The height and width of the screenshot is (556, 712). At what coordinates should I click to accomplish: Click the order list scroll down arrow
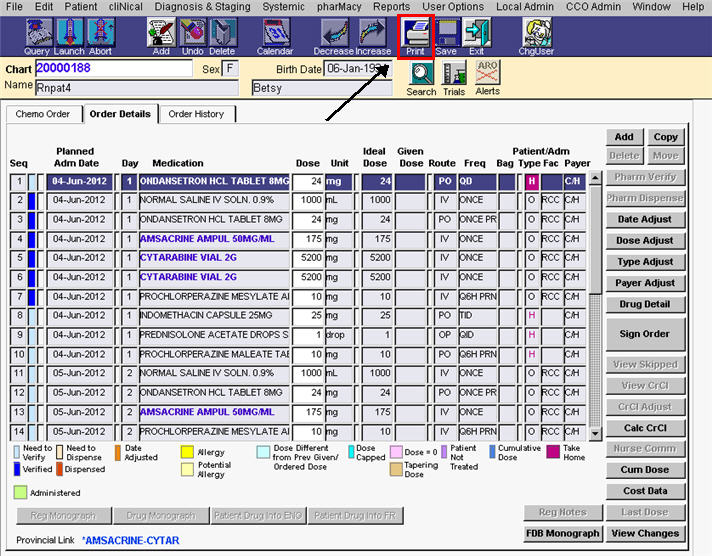[x=595, y=434]
